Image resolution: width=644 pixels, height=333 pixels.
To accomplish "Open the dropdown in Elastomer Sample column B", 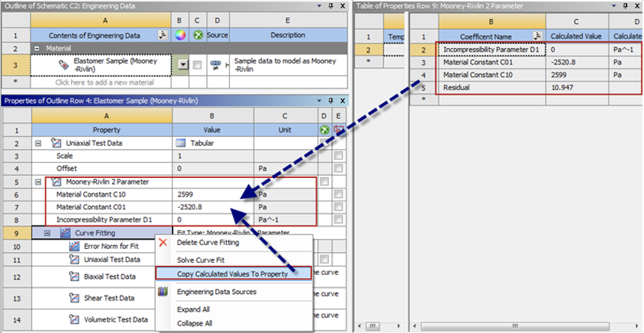I will click(x=183, y=65).
